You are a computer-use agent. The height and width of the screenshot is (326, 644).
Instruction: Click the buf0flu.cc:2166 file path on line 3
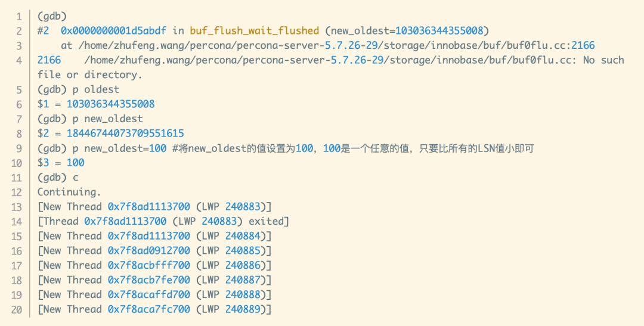click(x=551, y=45)
